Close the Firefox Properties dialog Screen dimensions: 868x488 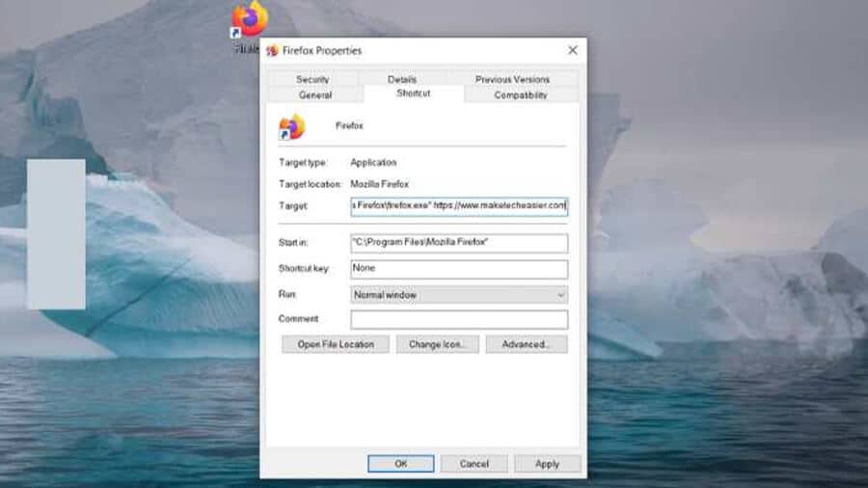[572, 50]
